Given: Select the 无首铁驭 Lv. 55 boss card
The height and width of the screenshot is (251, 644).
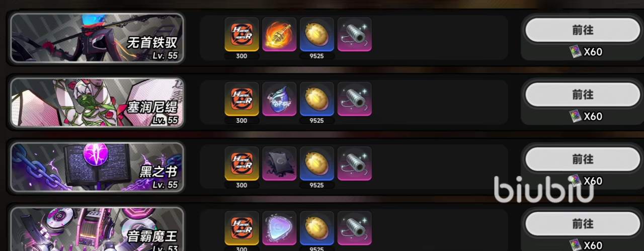Looking at the screenshot, I should pyautogui.click(x=97, y=38).
